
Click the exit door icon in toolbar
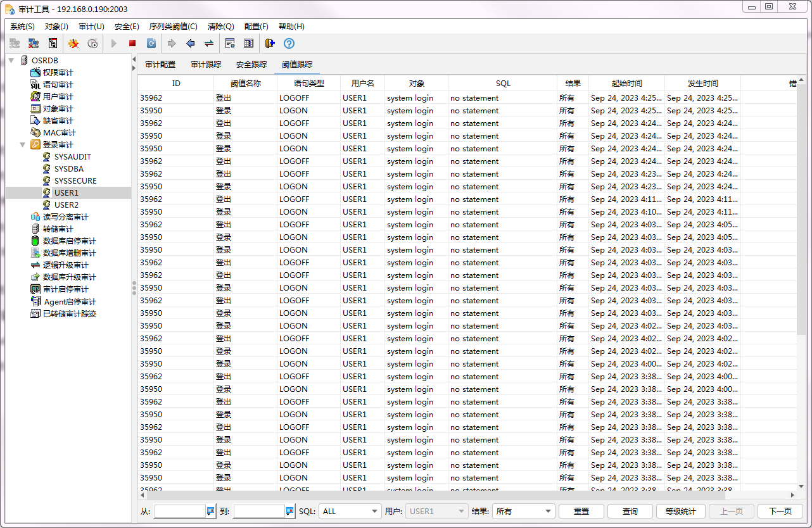pos(270,44)
